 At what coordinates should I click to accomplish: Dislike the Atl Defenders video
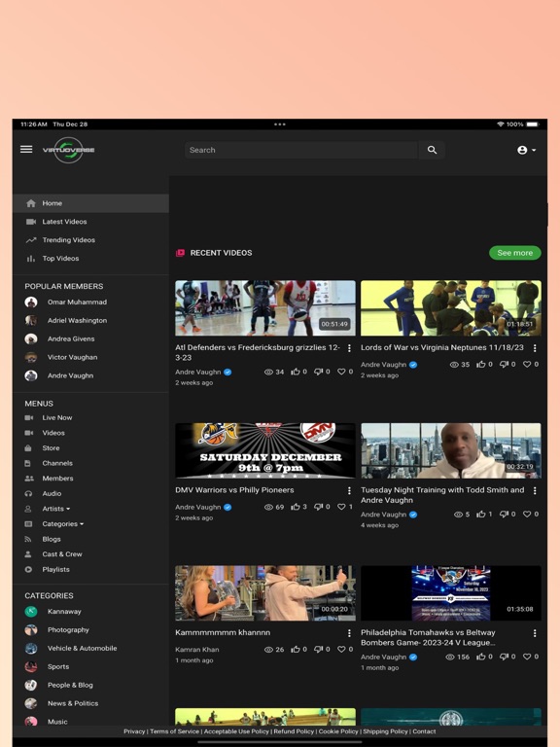point(319,372)
